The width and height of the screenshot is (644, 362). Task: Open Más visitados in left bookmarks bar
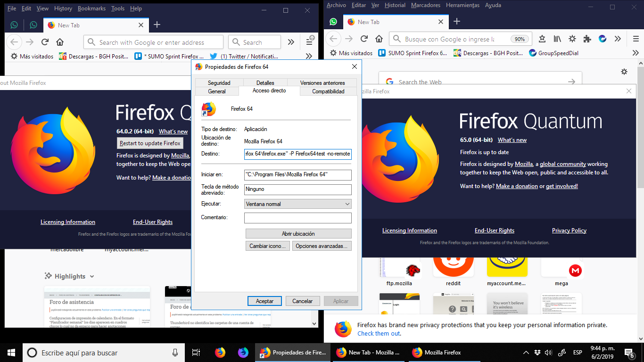click(32, 56)
